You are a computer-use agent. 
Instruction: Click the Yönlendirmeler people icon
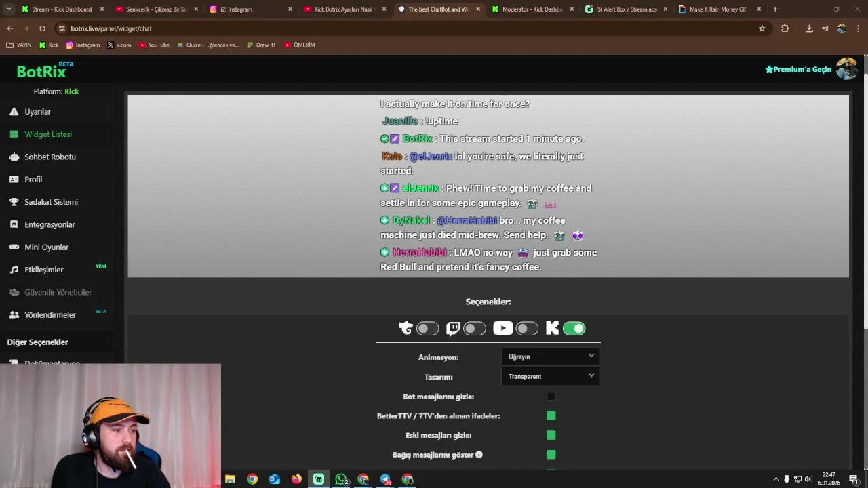[14, 315]
